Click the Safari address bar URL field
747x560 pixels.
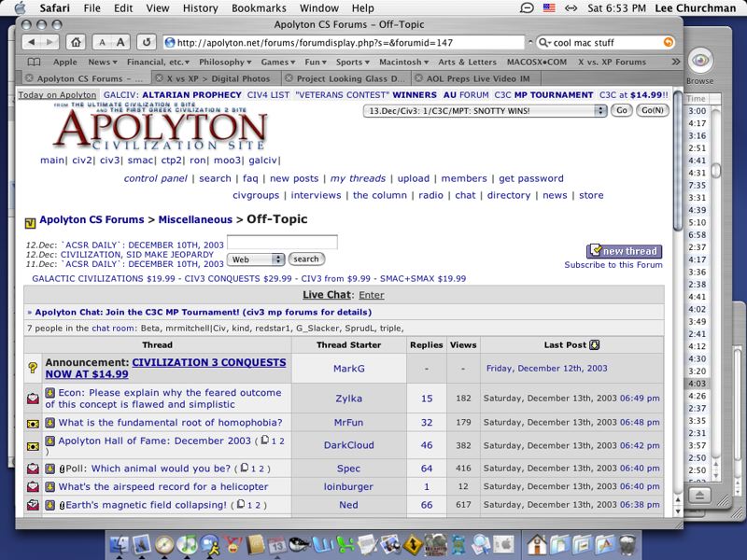345,42
